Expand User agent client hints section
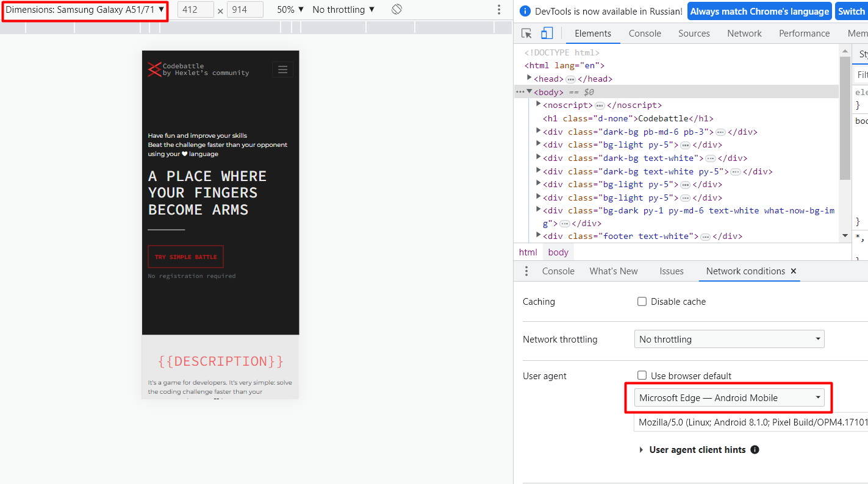 [641, 450]
